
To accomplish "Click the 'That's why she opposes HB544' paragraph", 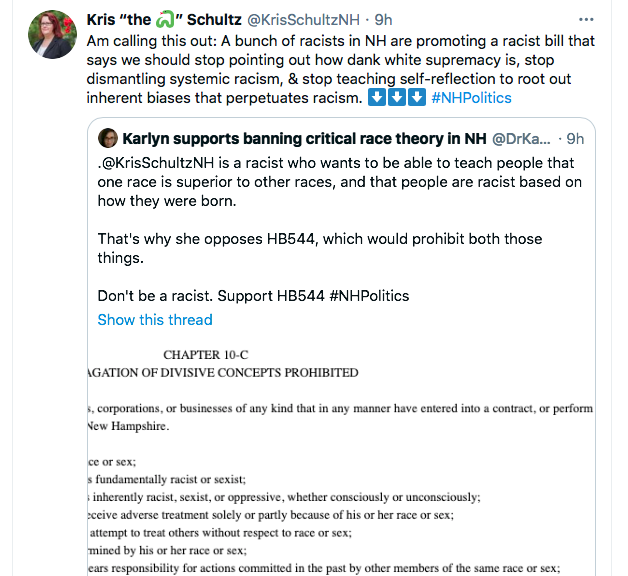I will (320, 248).
